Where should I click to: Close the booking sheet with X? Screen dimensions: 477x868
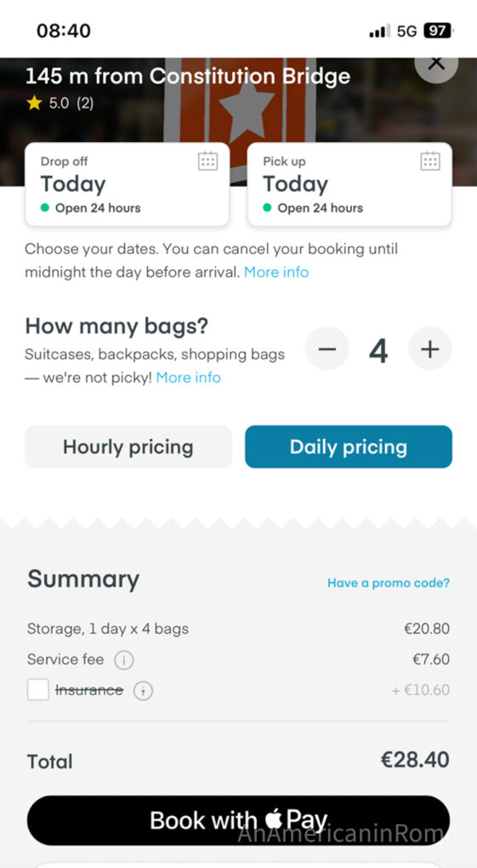pyautogui.click(x=436, y=64)
